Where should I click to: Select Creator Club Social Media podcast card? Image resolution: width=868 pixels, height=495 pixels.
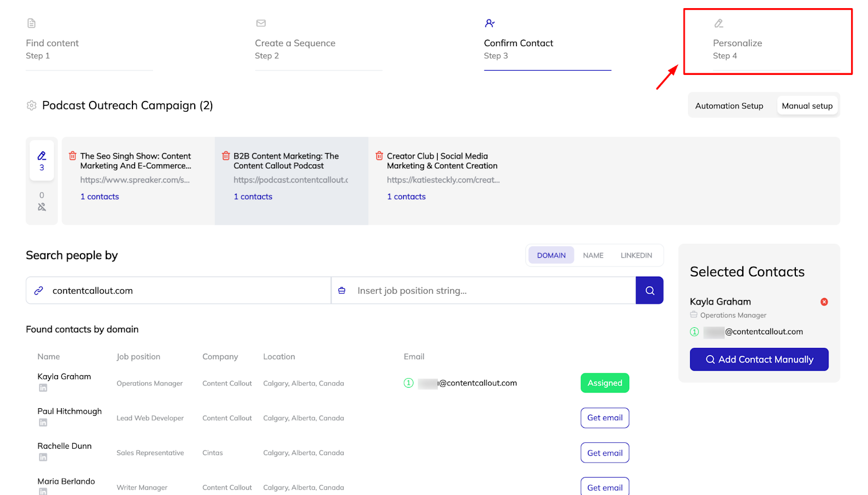pos(445,181)
